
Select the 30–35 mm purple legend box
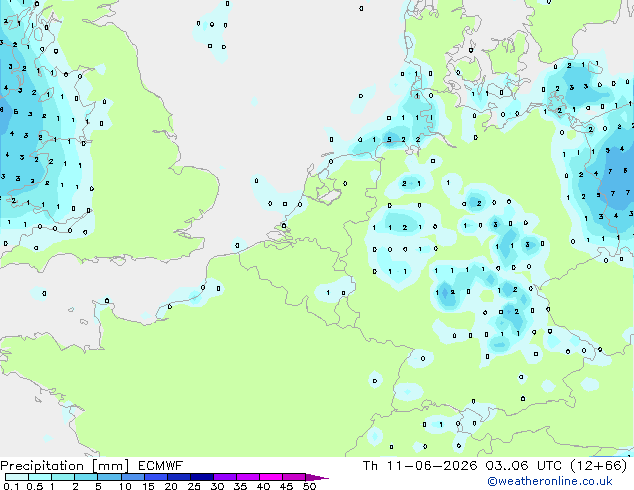tap(225, 477)
